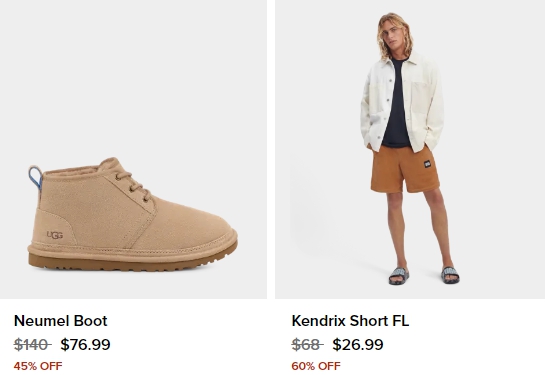Viewport: 553px width, 375px height.
Task: Click the blue pull tab on the boot
Action: (x=35, y=178)
